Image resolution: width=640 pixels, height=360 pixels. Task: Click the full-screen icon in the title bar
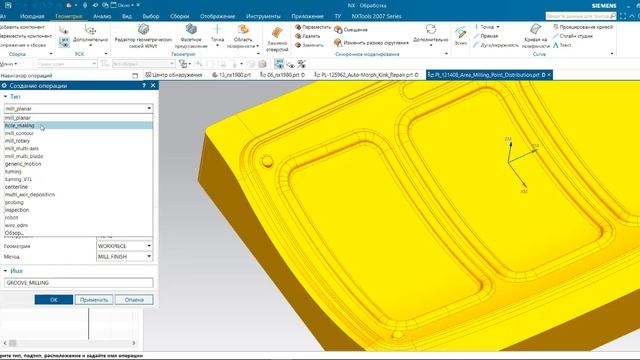[x=622, y=16]
